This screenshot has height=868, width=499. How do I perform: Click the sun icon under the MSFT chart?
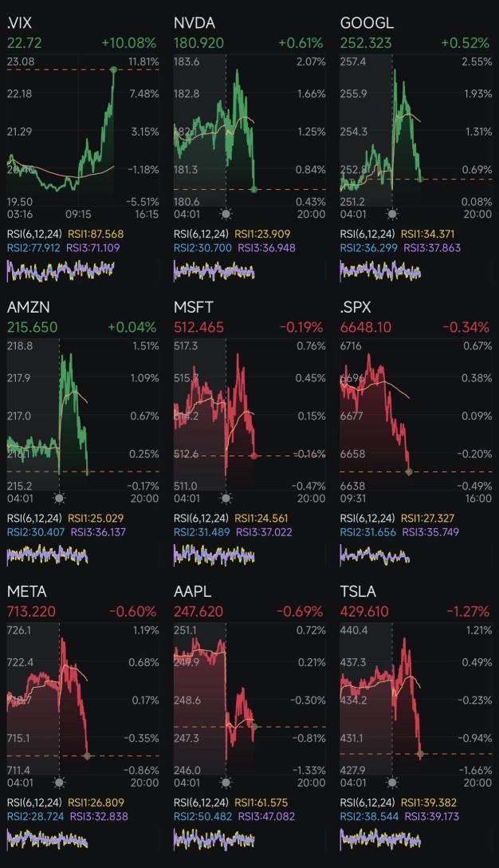coord(226,498)
